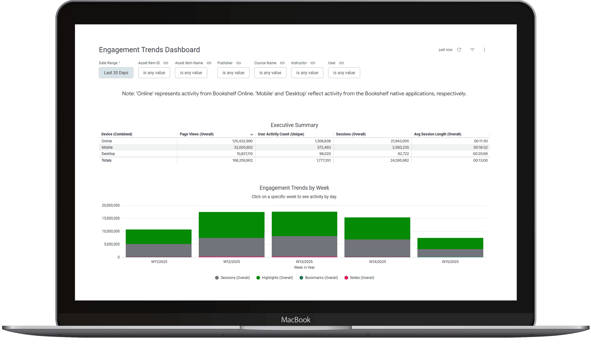591x364 pixels.
Task: Open Date Range Last 30 Days dropdown
Action: 116,73
